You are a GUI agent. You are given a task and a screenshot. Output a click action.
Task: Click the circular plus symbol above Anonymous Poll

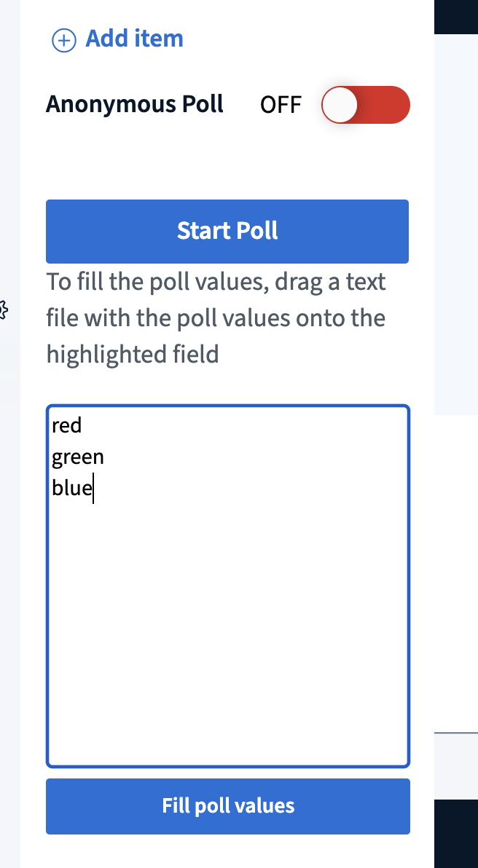coord(64,40)
